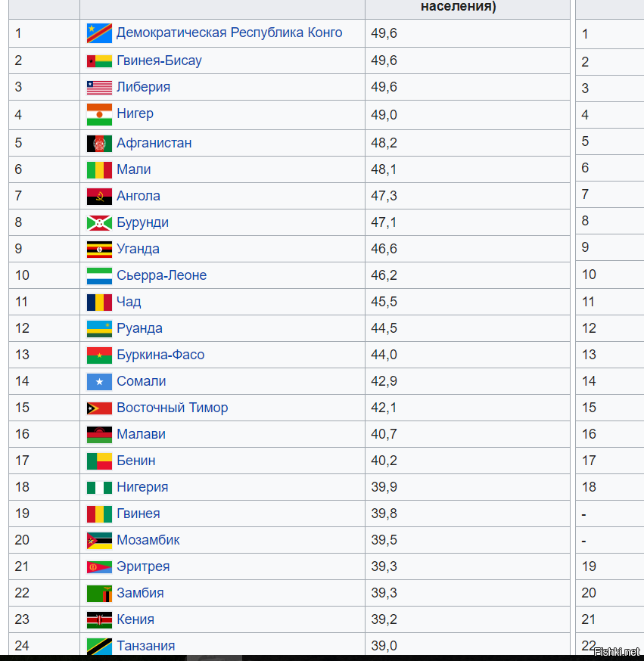Click the Democratic Republic of Congo flag icon
Image resolution: width=644 pixels, height=661 pixels.
(x=99, y=33)
